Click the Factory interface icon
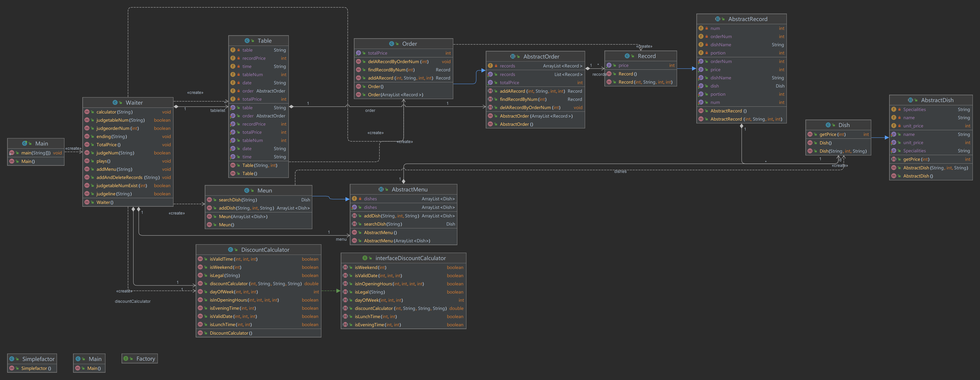 [126, 358]
